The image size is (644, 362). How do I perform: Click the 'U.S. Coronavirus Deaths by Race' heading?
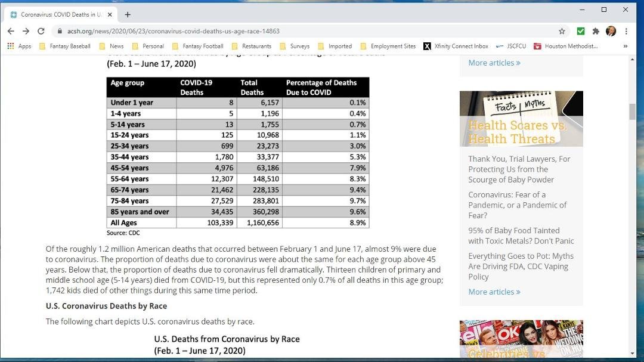point(106,306)
